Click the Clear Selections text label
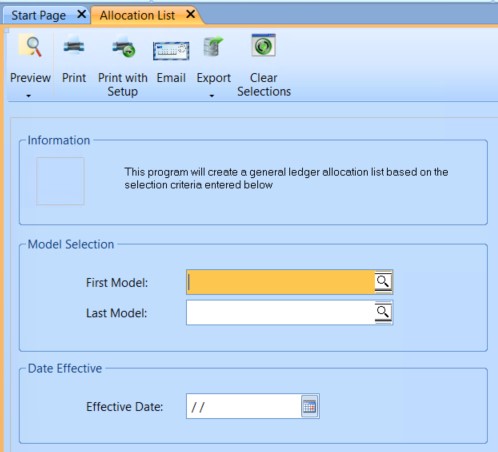The width and height of the screenshot is (498, 452). pyautogui.click(x=264, y=85)
